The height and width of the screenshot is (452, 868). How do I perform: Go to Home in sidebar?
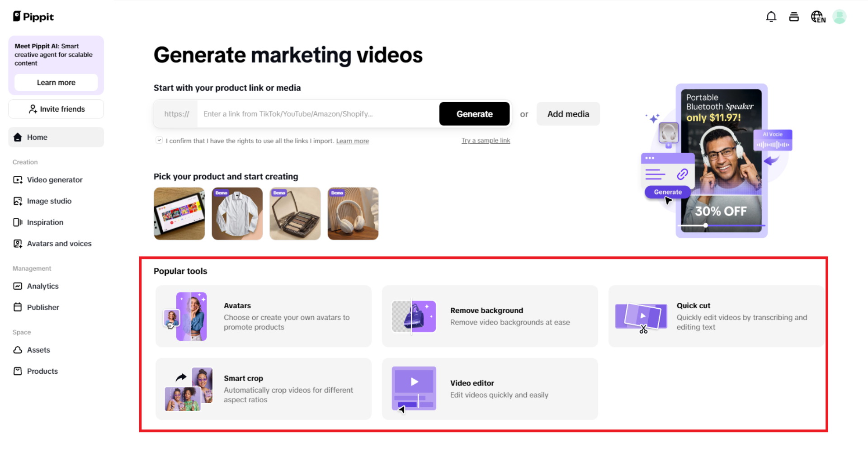56,137
